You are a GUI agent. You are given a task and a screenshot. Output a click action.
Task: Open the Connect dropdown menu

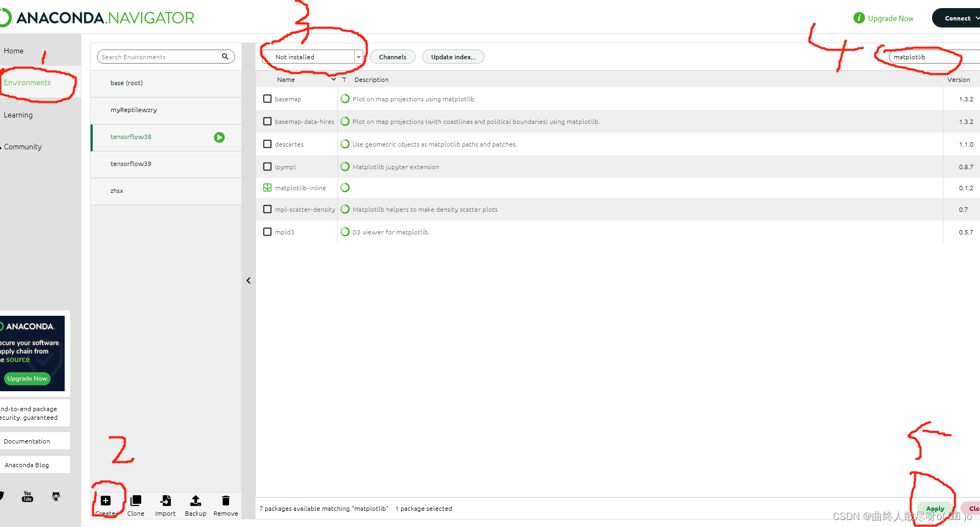957,18
